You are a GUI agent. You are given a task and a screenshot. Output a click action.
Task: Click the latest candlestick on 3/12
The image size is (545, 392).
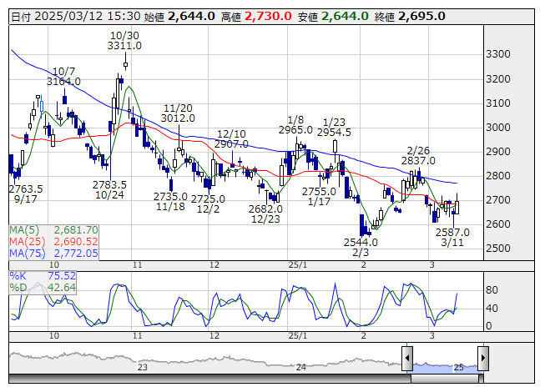[x=457, y=208]
